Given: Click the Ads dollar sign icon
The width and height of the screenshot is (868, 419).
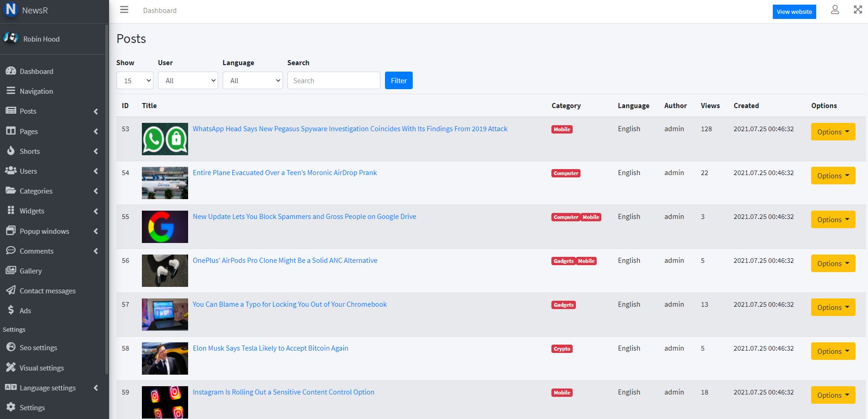Looking at the screenshot, I should click(11, 310).
